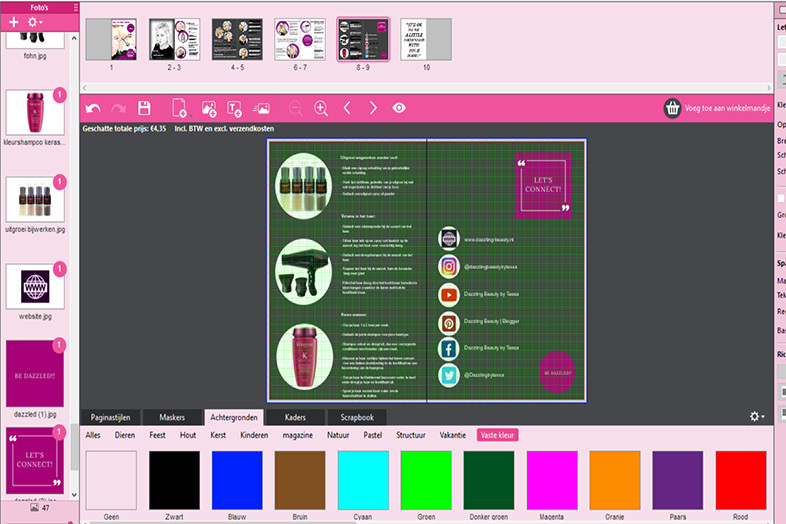The height and width of the screenshot is (524, 786).
Task: Open page 10 thumbnail
Action: pos(426,40)
